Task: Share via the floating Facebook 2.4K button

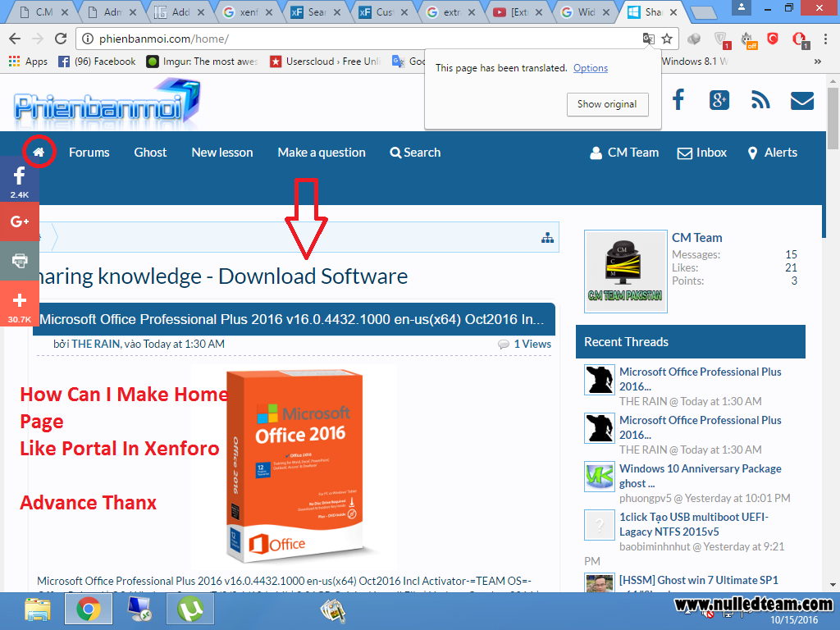Action: coord(20,181)
